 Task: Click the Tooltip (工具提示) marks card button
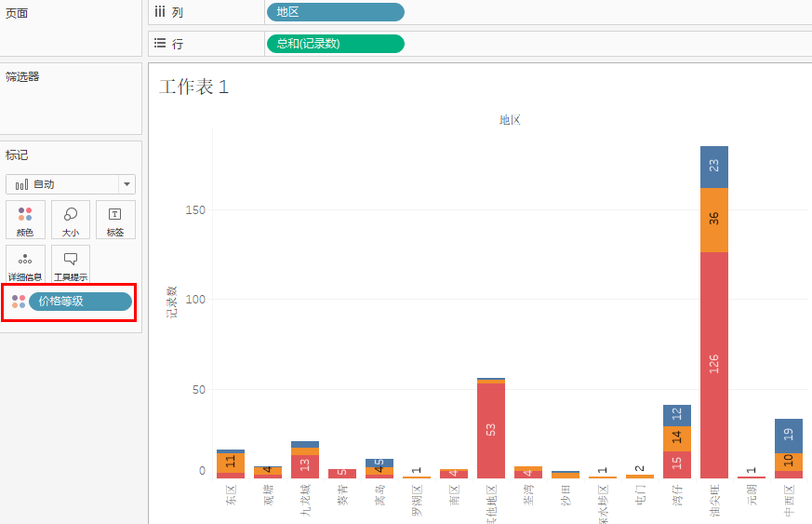pos(71,264)
